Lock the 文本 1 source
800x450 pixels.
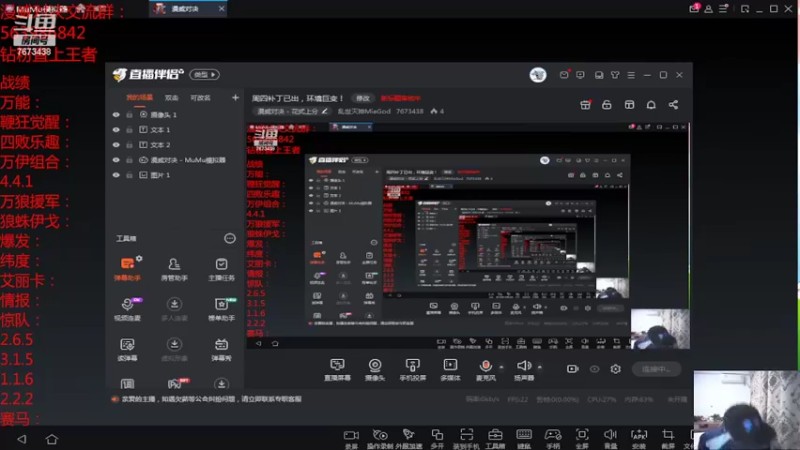point(129,130)
